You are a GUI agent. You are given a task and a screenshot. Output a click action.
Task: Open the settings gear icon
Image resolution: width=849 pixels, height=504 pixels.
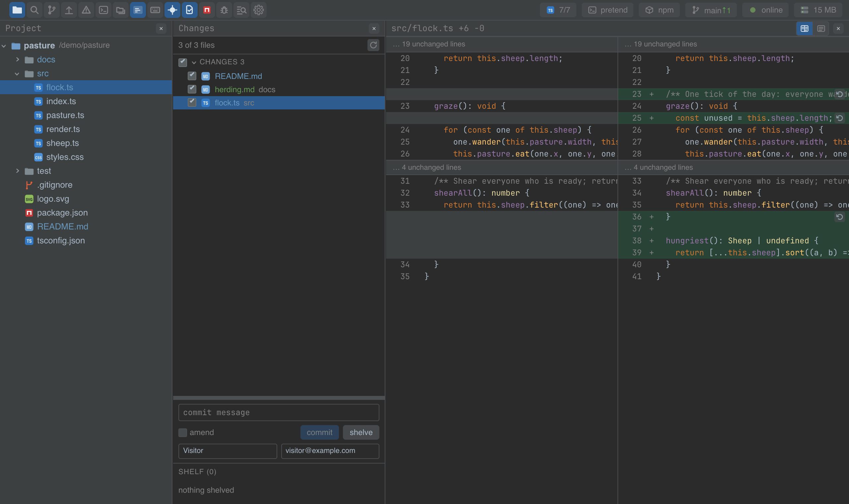259,10
